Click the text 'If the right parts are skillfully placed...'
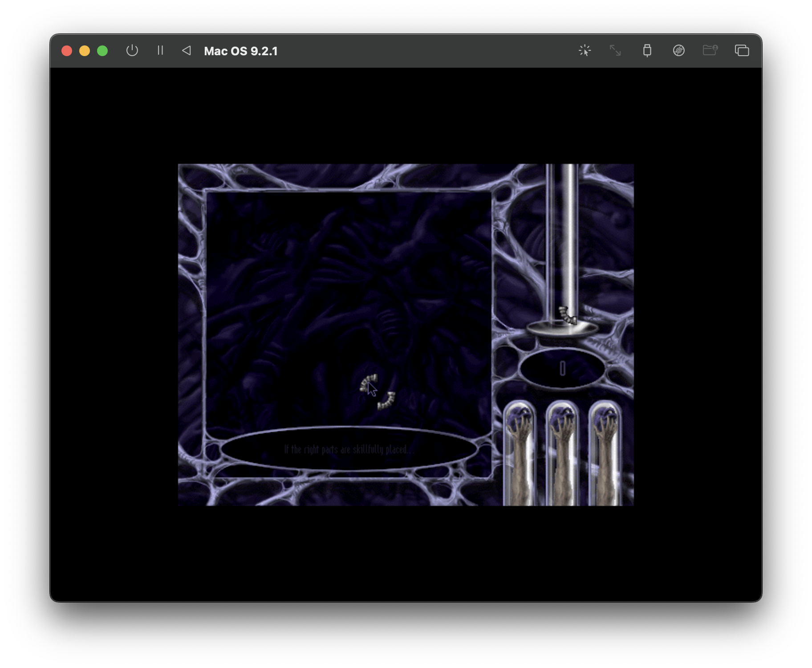The width and height of the screenshot is (812, 668). [x=349, y=449]
